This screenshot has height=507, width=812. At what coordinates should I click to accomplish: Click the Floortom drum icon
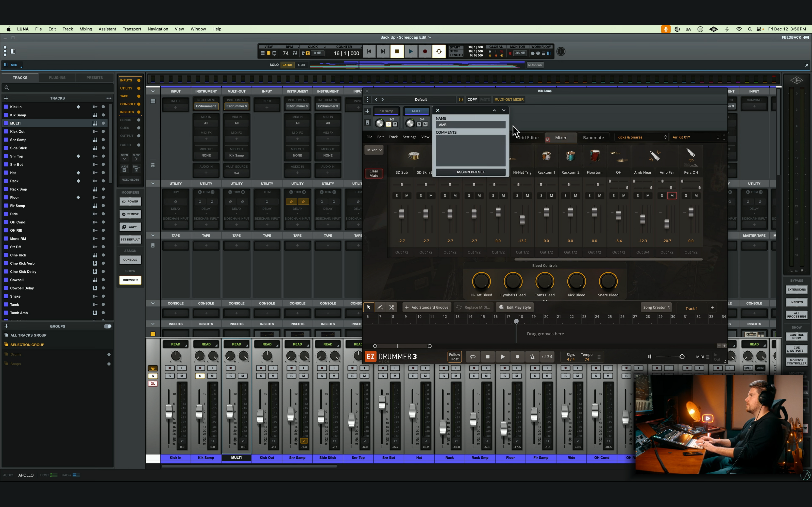click(594, 156)
